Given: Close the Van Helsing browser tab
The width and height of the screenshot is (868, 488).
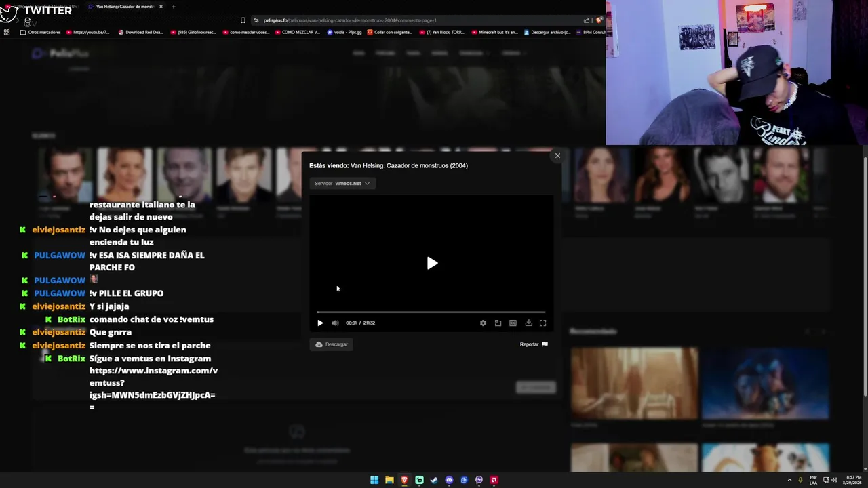Looking at the screenshot, I should (x=161, y=7).
